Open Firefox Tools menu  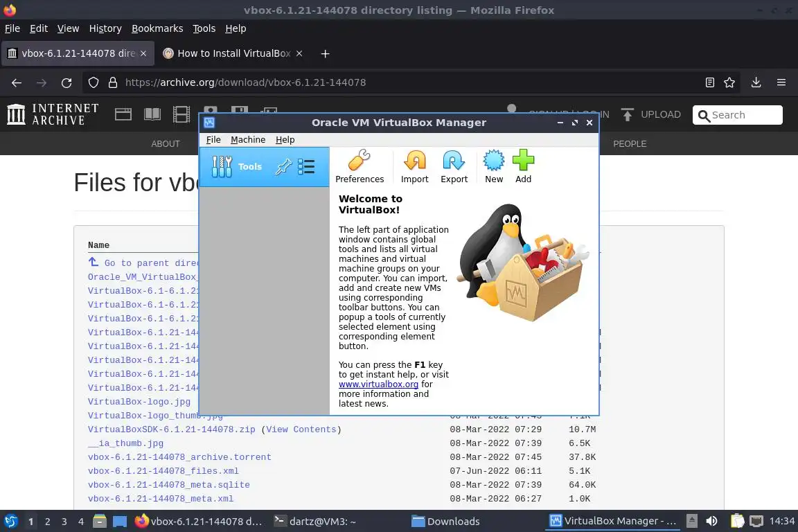[204, 28]
